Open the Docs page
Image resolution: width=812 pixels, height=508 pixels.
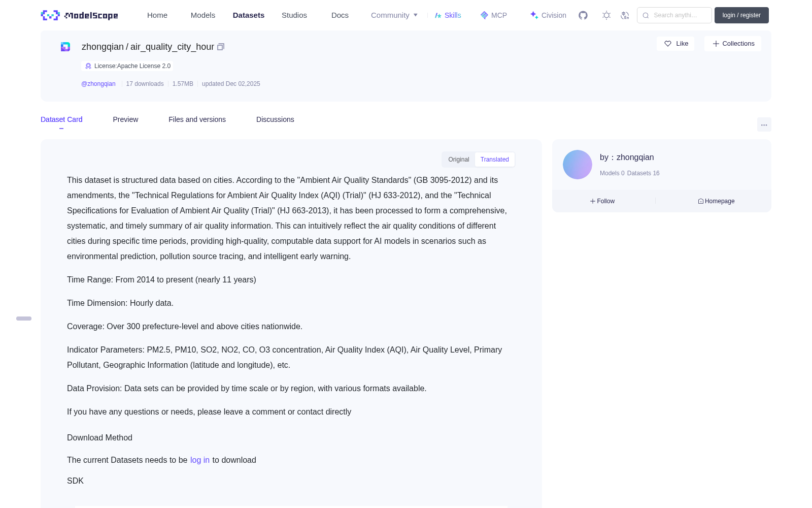(x=340, y=15)
